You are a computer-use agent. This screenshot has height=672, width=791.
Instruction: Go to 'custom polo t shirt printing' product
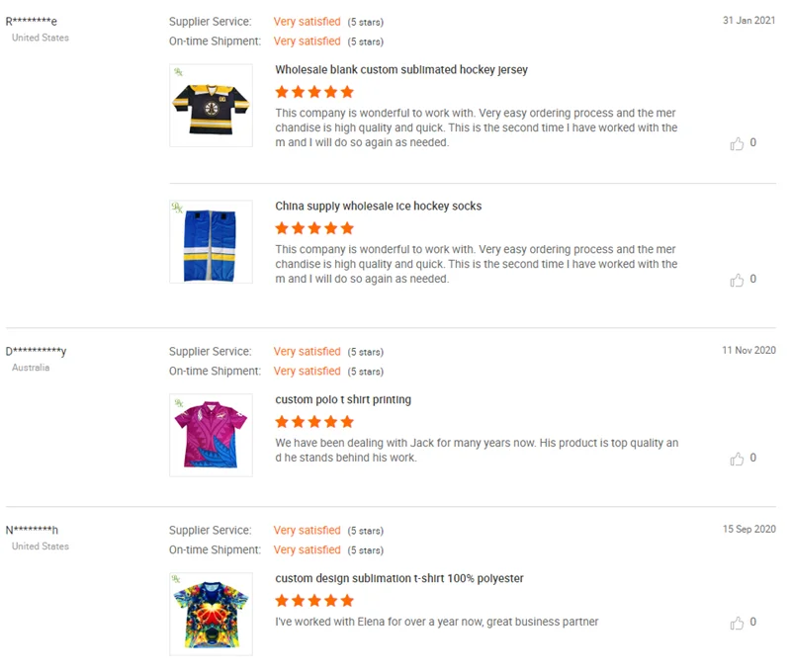(343, 400)
